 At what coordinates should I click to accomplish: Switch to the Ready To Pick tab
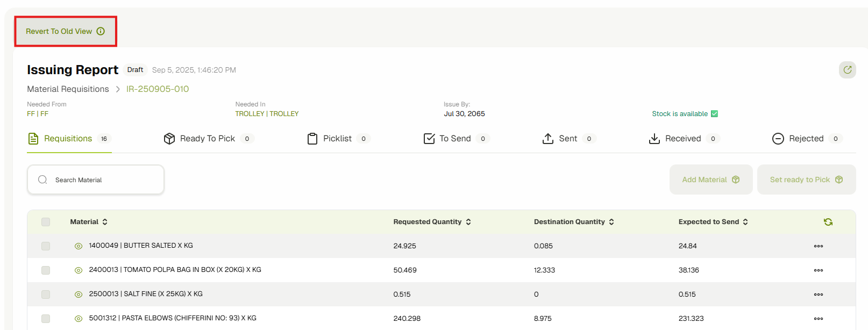pos(207,139)
